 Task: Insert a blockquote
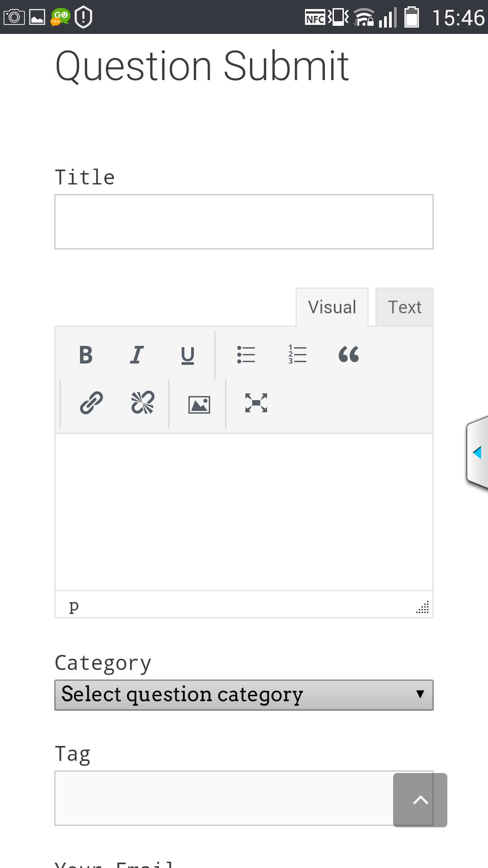[x=348, y=355]
